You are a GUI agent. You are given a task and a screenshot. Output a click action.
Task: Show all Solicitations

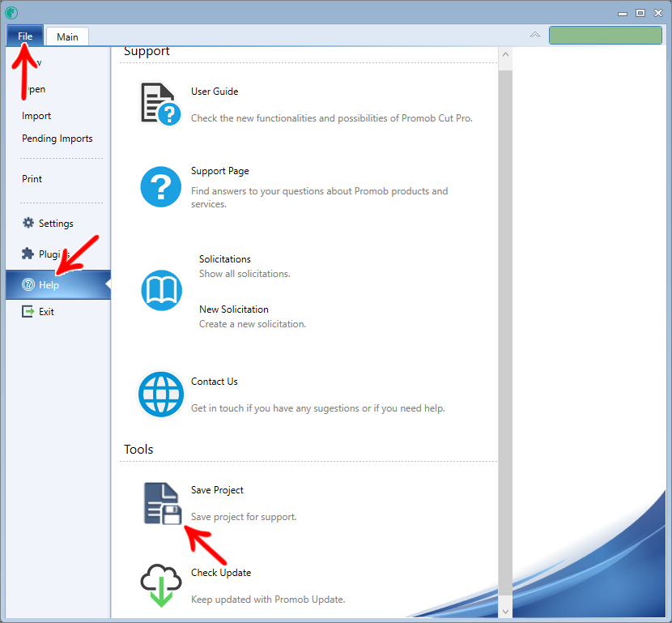pyautogui.click(x=225, y=259)
